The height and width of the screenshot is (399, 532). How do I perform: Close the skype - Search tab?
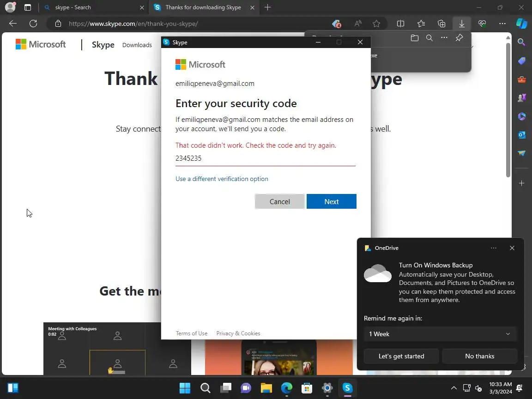[x=142, y=7]
